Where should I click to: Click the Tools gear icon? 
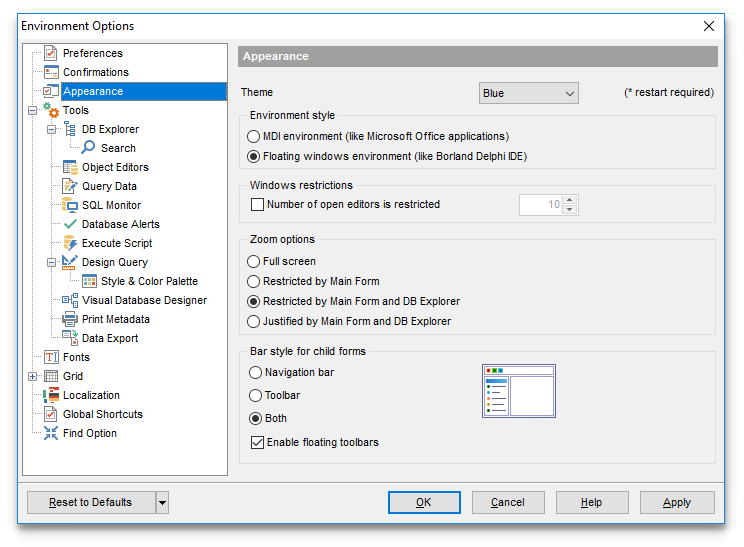51,110
